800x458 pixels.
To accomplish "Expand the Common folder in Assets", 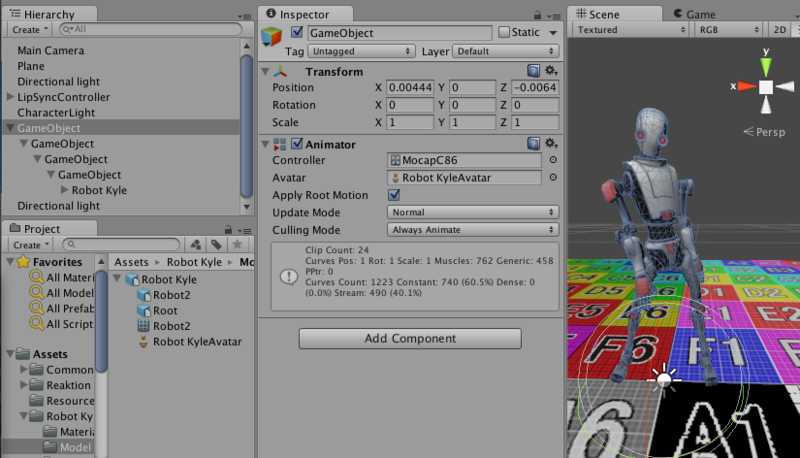I will coord(23,369).
